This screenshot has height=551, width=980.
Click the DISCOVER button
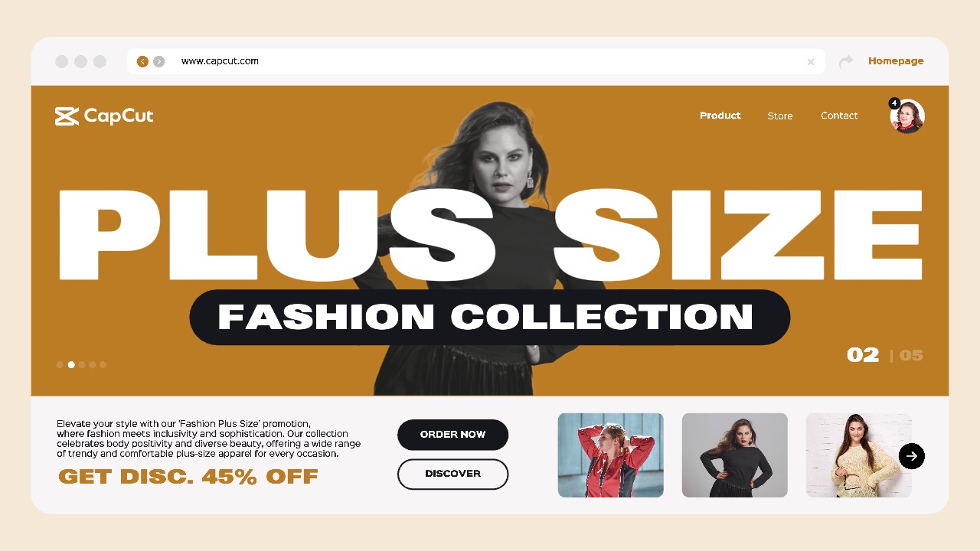point(452,474)
